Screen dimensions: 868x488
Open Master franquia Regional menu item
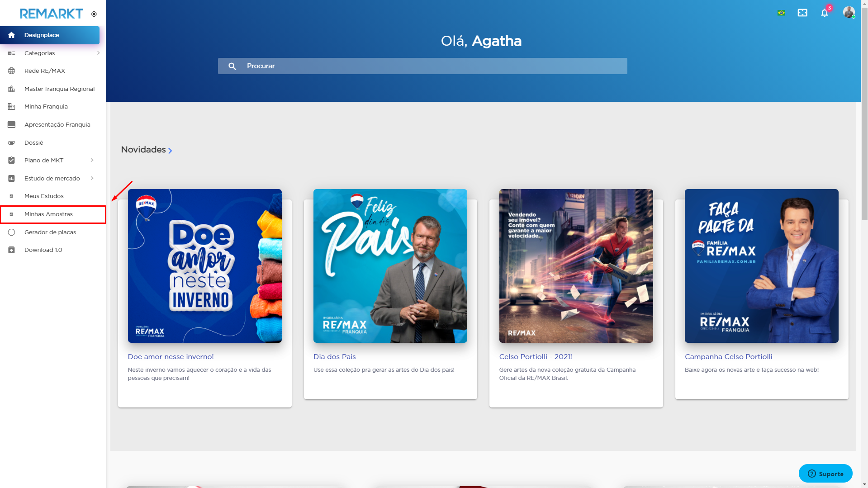[x=59, y=89]
